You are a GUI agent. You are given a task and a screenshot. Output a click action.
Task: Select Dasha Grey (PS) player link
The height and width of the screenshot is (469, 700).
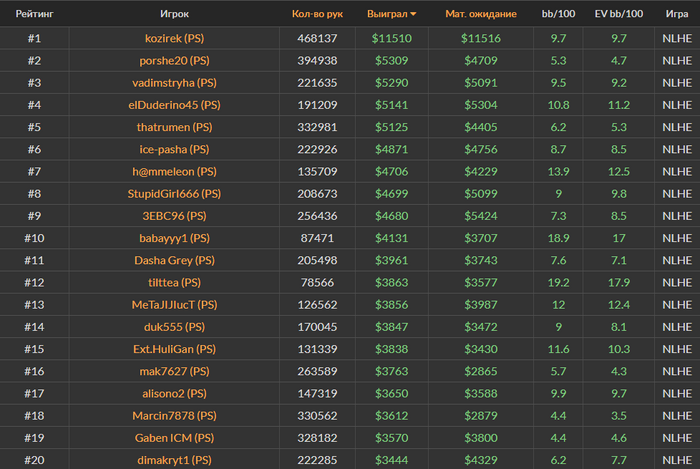(x=175, y=261)
